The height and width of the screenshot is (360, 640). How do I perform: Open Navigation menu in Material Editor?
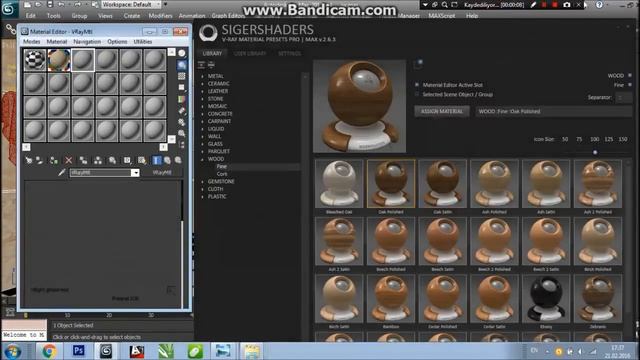tap(87, 42)
